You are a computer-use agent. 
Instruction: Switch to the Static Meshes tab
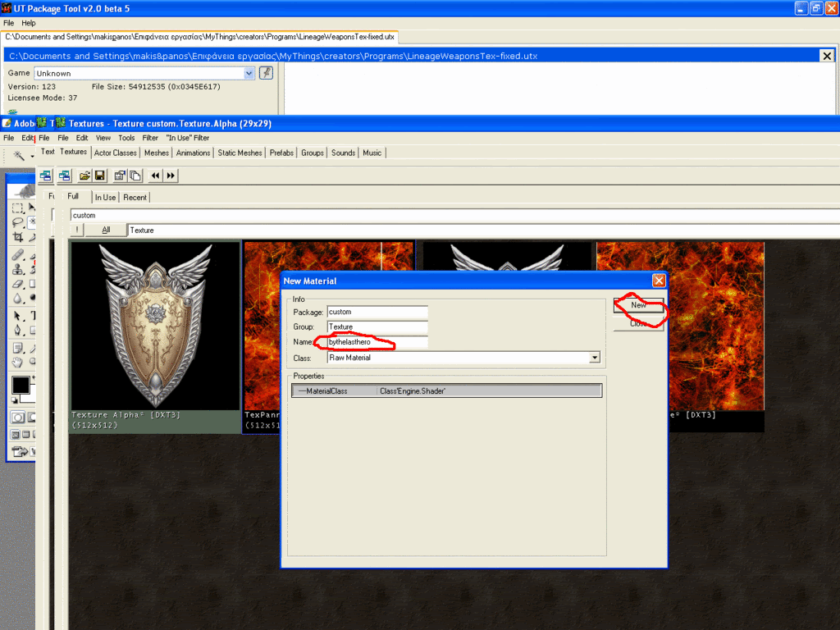pyautogui.click(x=240, y=153)
